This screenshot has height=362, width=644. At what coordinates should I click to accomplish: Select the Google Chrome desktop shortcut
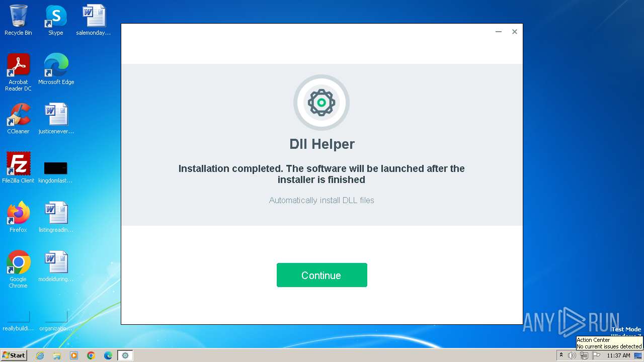[18, 269]
